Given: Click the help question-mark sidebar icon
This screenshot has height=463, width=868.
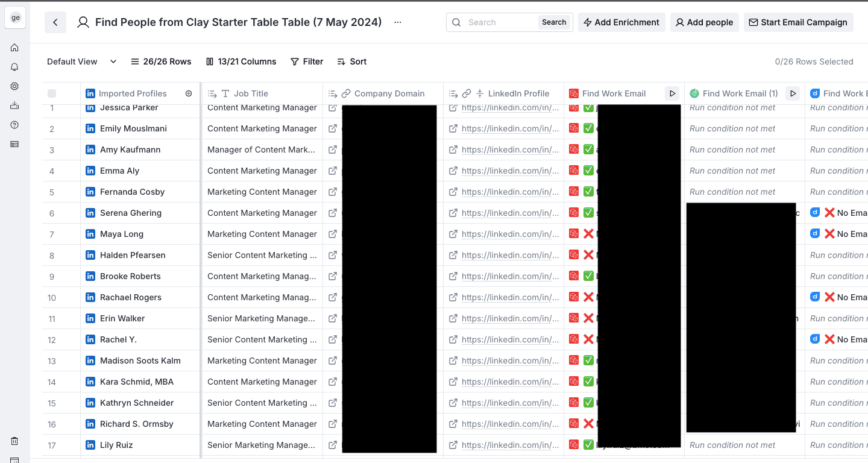Looking at the screenshot, I should (14, 125).
